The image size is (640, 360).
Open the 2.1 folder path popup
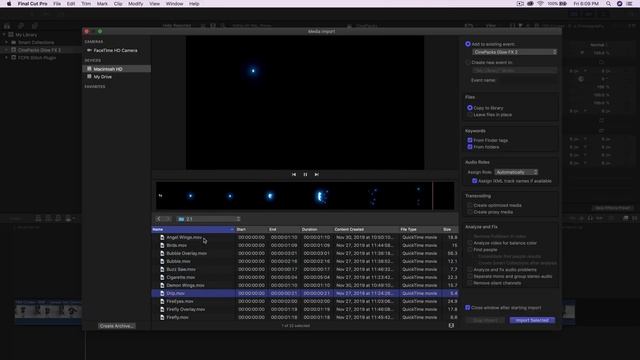[209, 219]
